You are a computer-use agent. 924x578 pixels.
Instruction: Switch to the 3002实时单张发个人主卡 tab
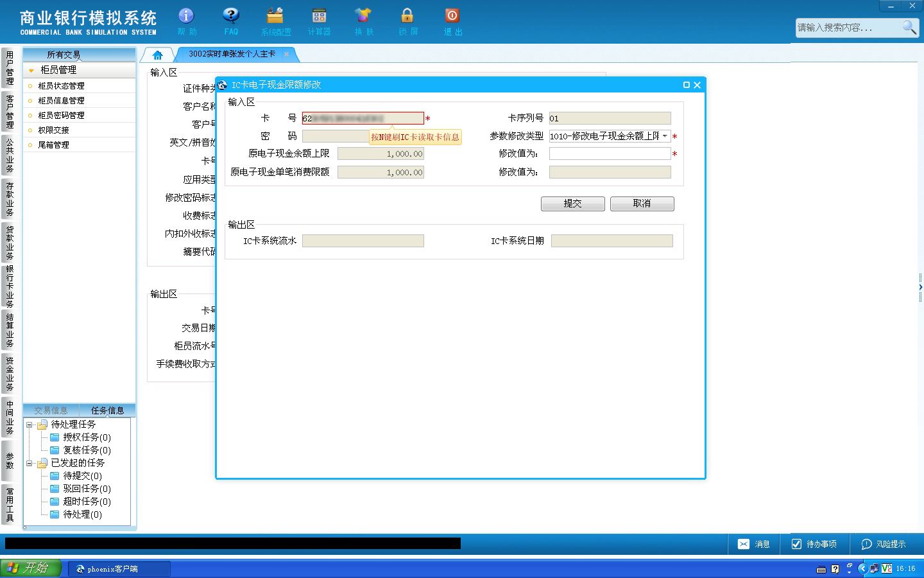tap(232, 54)
